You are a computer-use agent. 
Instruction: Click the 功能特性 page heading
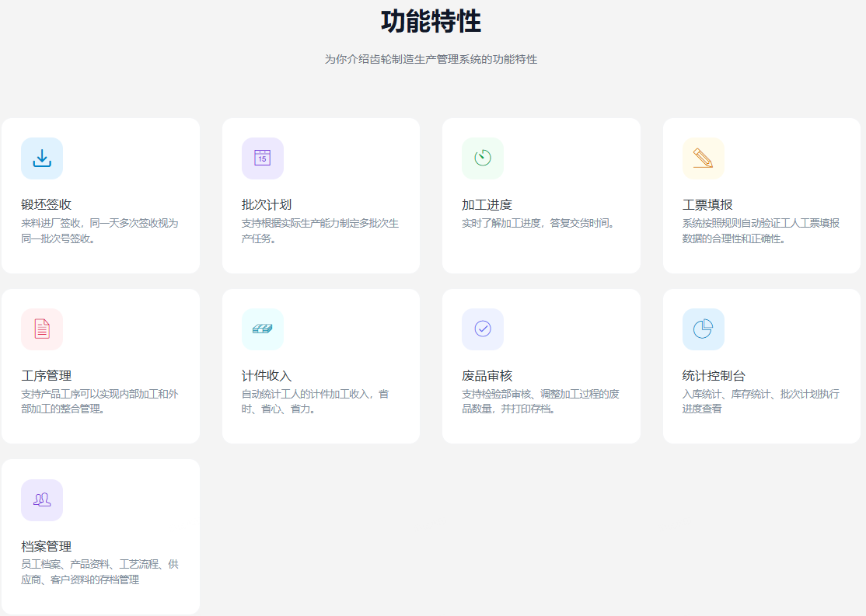coord(431,22)
